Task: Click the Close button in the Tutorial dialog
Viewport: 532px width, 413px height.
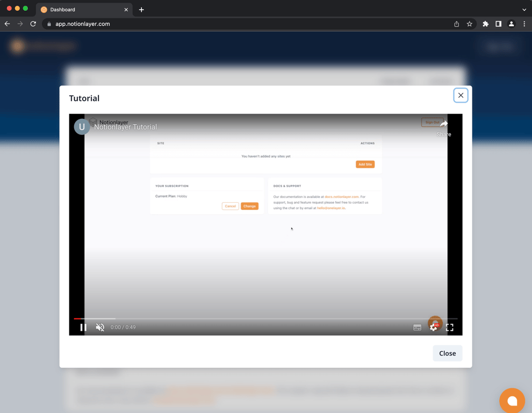Action: click(447, 353)
